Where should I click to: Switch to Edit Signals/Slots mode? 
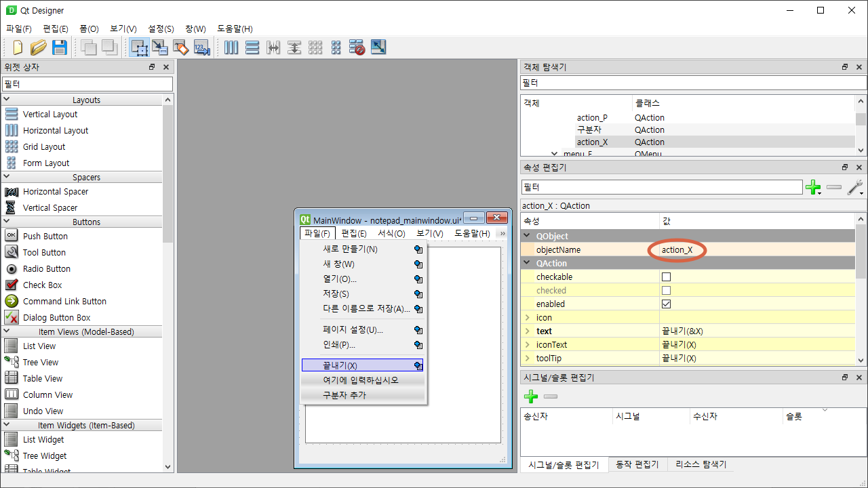160,47
